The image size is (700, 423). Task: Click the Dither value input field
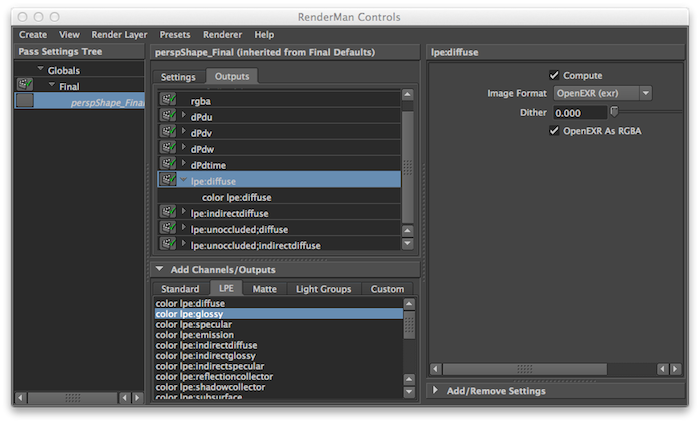pos(580,112)
